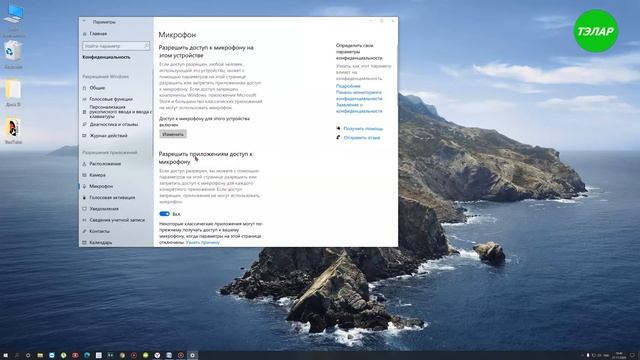Screen dimensions: 640x360
Task: Open the Action Center notifications icon
Action: click(x=632, y=356)
